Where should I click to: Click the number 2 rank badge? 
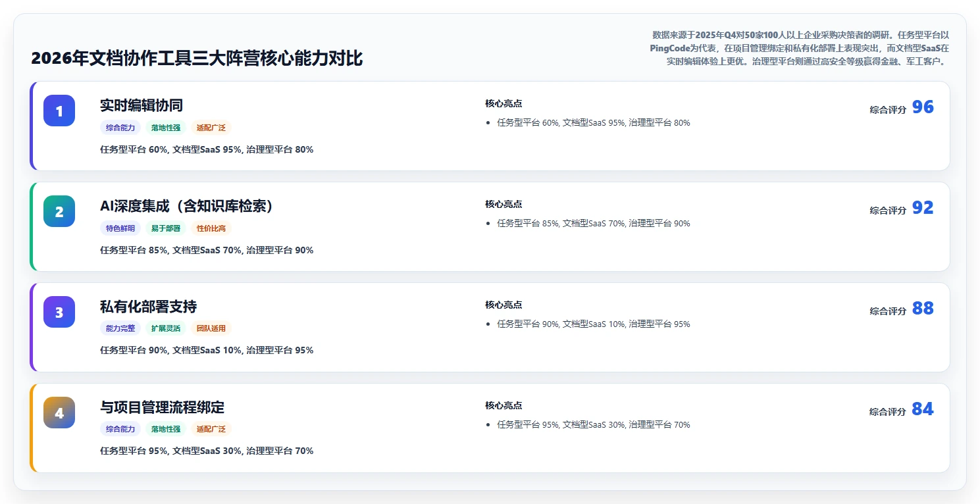[59, 211]
